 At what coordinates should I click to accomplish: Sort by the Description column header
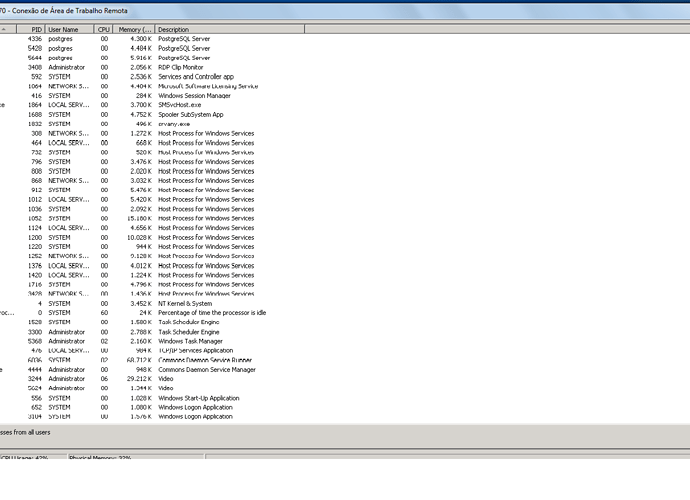coord(229,29)
